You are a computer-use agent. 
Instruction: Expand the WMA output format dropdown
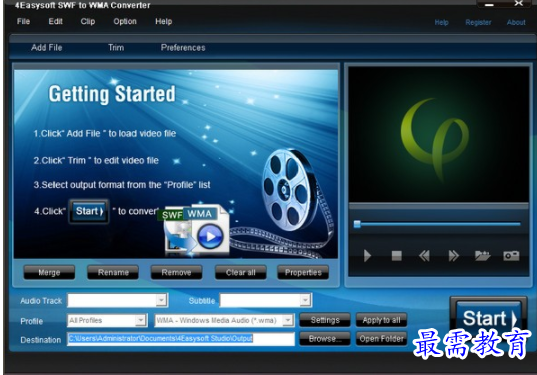[288, 321]
